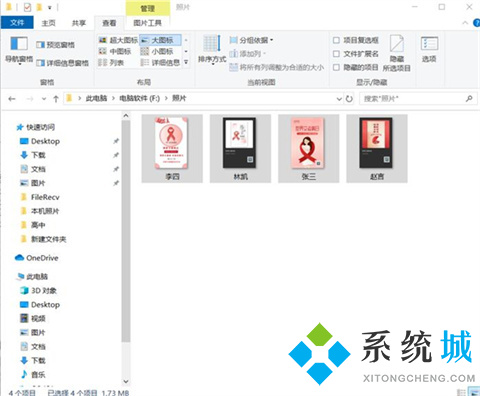Open the address bar history dropdown
The image size is (480, 396).
[339, 99]
